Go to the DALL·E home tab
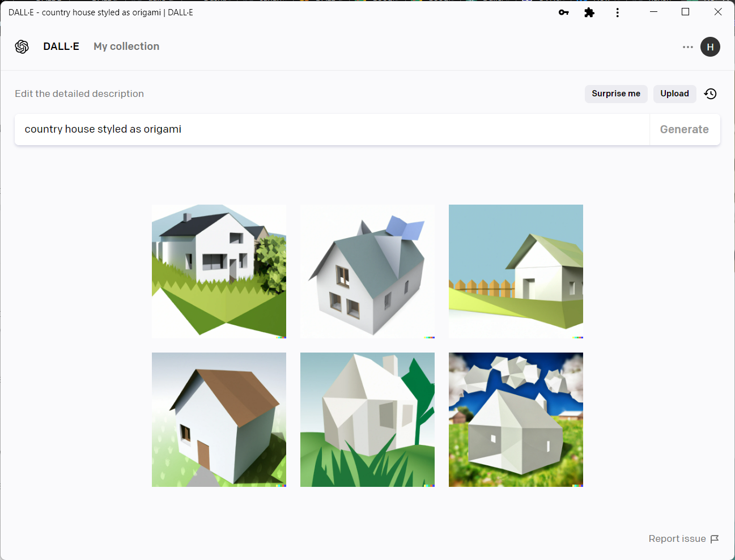 (x=61, y=46)
